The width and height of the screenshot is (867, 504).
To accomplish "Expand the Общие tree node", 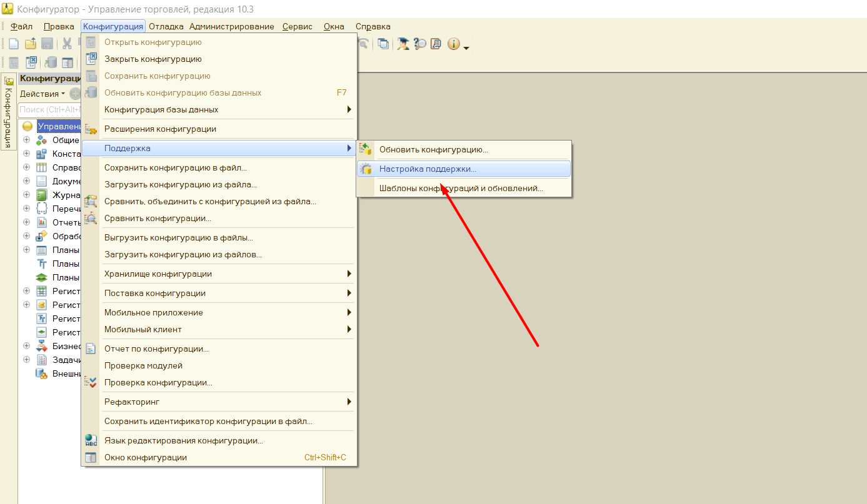I will click(26, 140).
